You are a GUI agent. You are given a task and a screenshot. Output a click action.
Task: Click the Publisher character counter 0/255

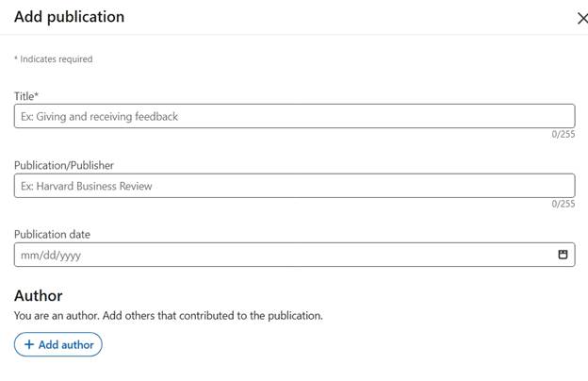coord(563,204)
